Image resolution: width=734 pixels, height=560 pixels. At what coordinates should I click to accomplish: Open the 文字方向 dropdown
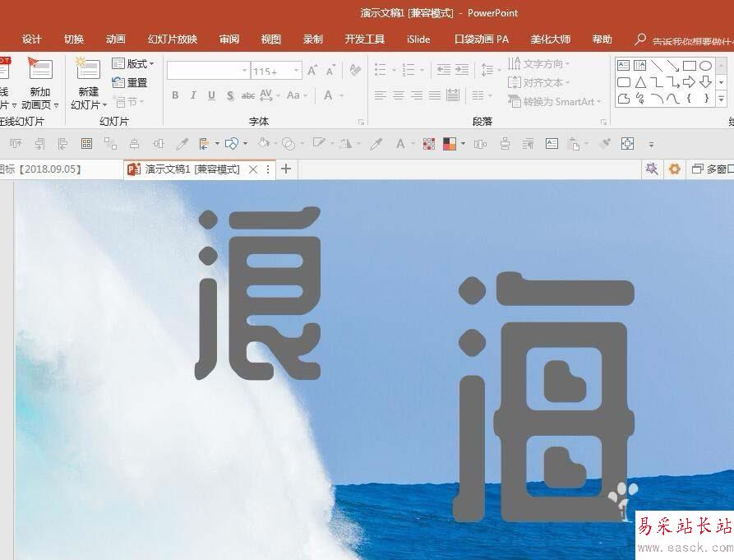539,63
